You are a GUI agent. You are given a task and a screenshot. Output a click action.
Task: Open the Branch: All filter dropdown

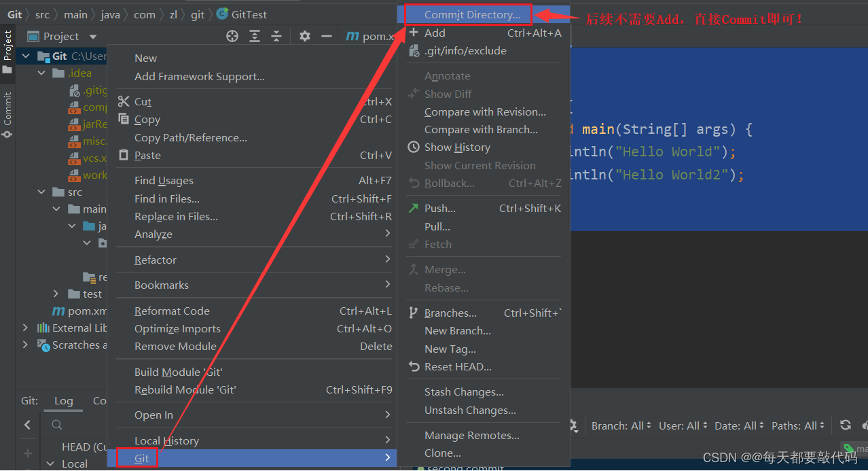[x=619, y=425]
